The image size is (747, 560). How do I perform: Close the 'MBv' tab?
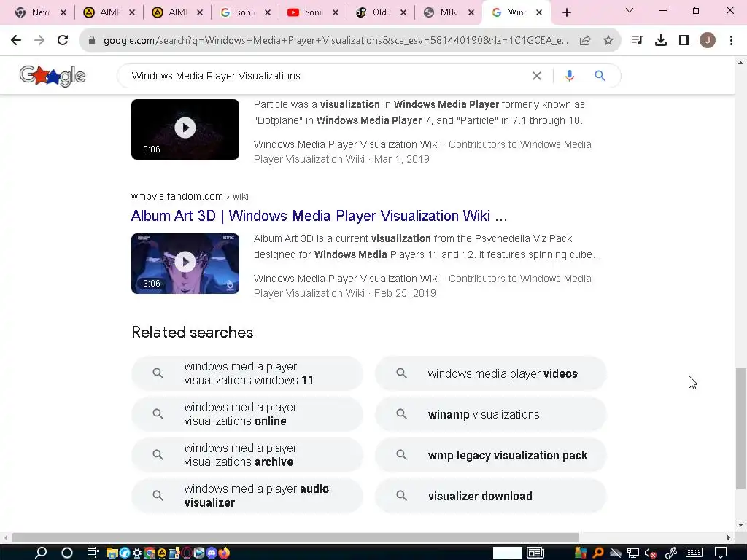pyautogui.click(x=471, y=13)
